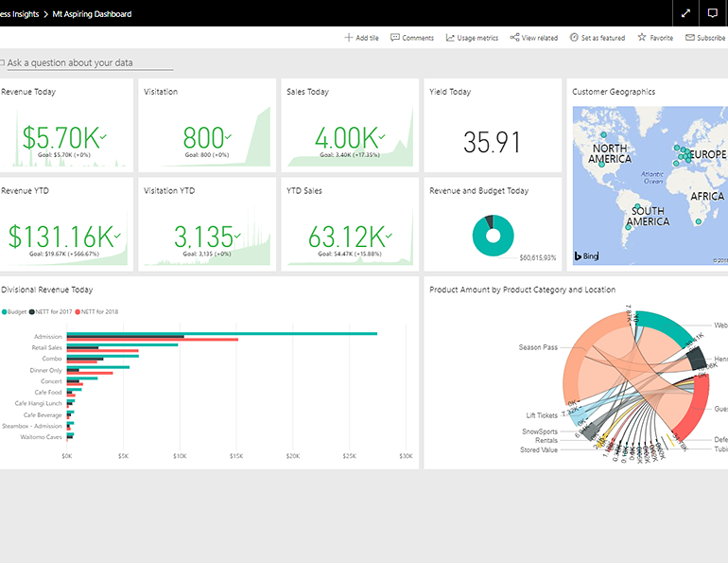Viewport: 728px width, 563px height.
Task: Click the Favorite star icon
Action: [x=642, y=37]
